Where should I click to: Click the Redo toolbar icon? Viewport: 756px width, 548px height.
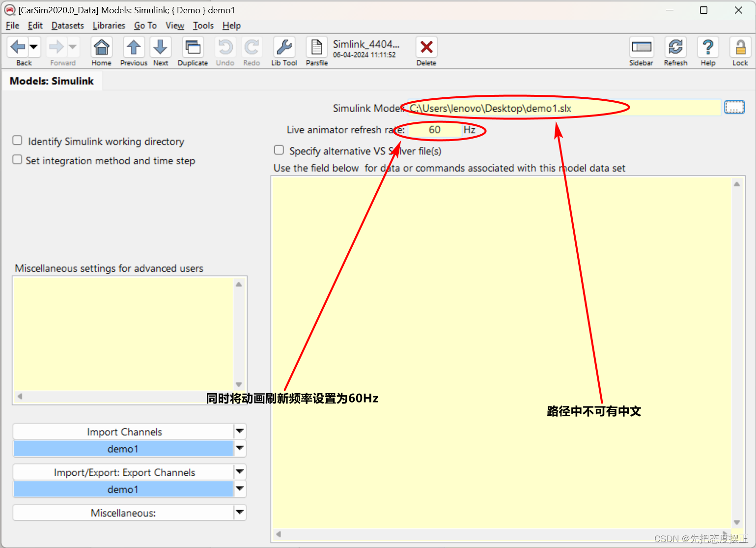click(252, 47)
